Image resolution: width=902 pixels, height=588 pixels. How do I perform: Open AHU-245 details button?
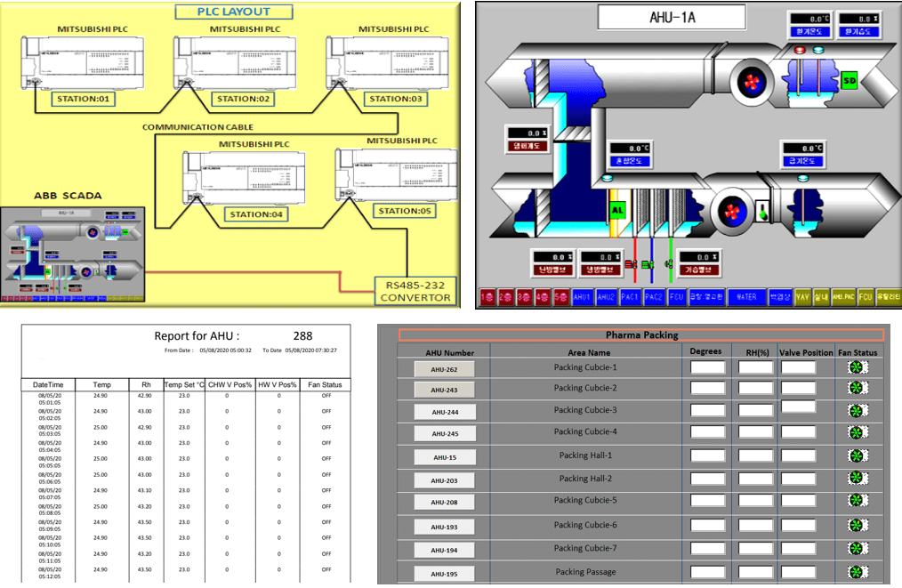tap(445, 434)
